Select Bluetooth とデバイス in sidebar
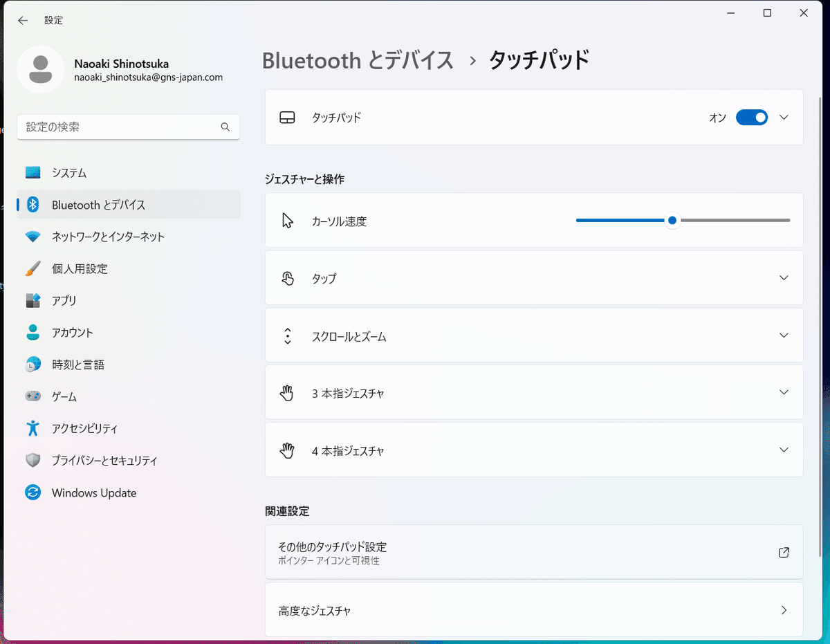 (129, 205)
